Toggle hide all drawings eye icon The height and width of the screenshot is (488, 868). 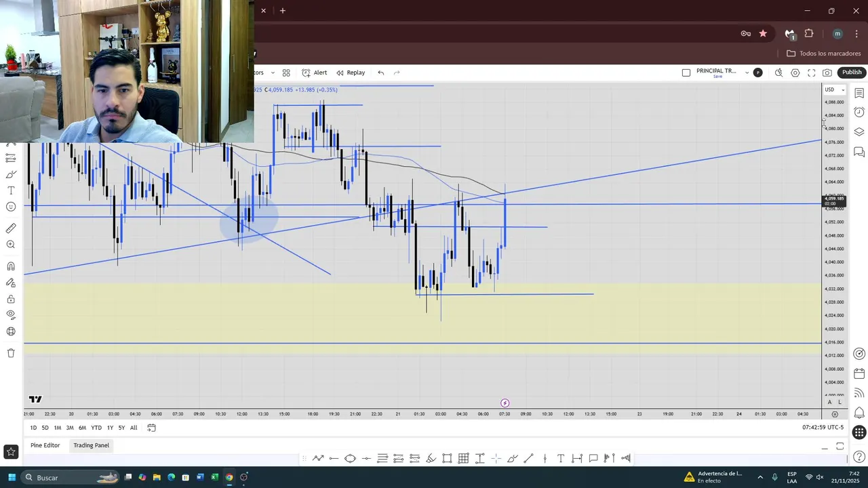tap(11, 314)
